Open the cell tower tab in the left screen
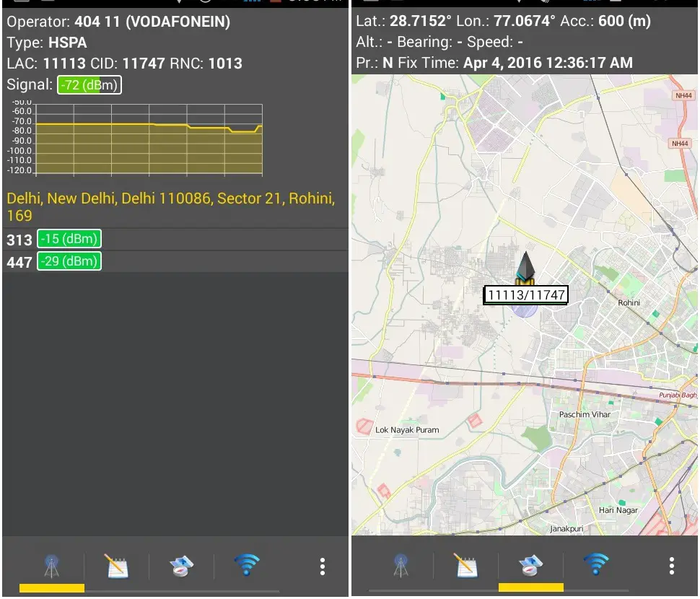 [x=52, y=566]
